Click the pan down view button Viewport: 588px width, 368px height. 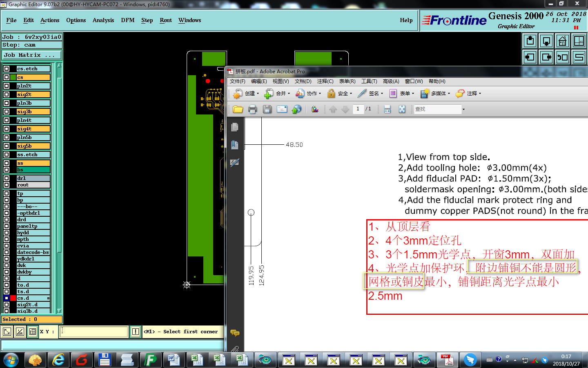point(546,41)
